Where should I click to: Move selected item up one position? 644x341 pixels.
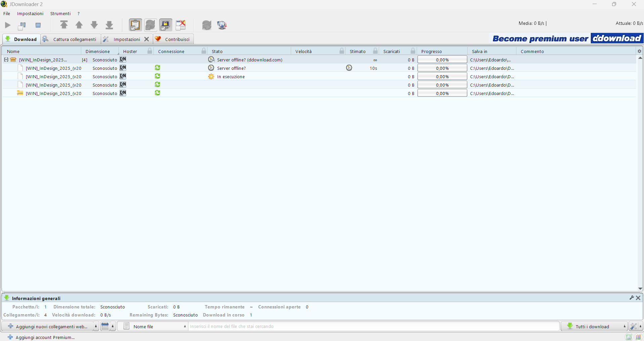[79, 25]
